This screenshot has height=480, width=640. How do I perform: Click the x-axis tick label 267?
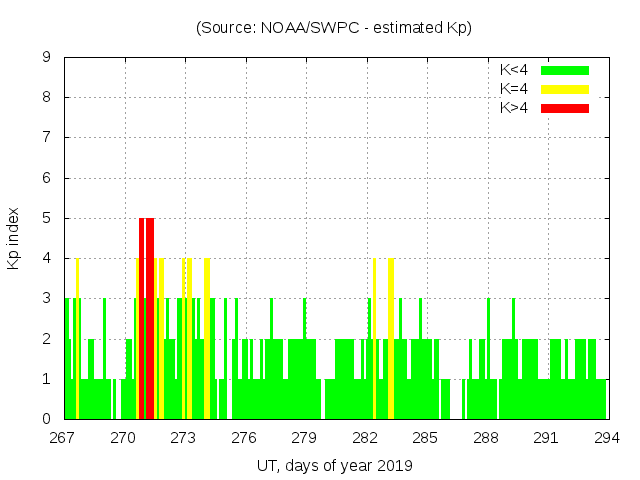pos(63,437)
